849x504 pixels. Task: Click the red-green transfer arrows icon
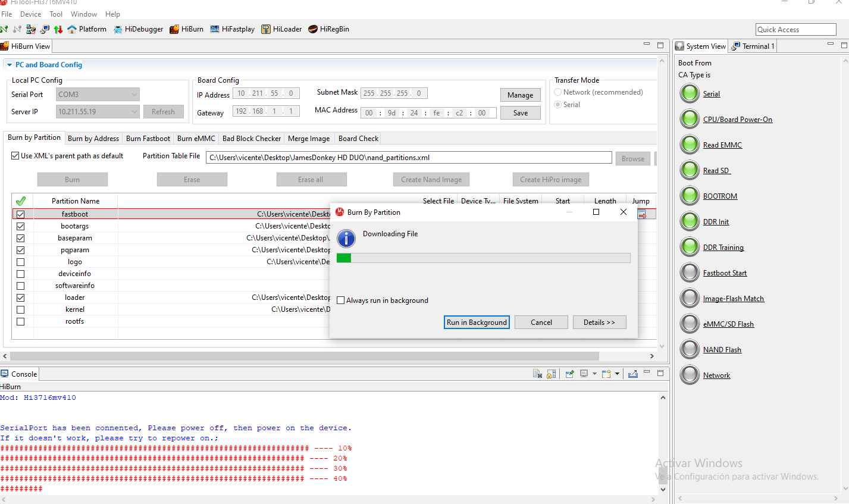click(58, 29)
